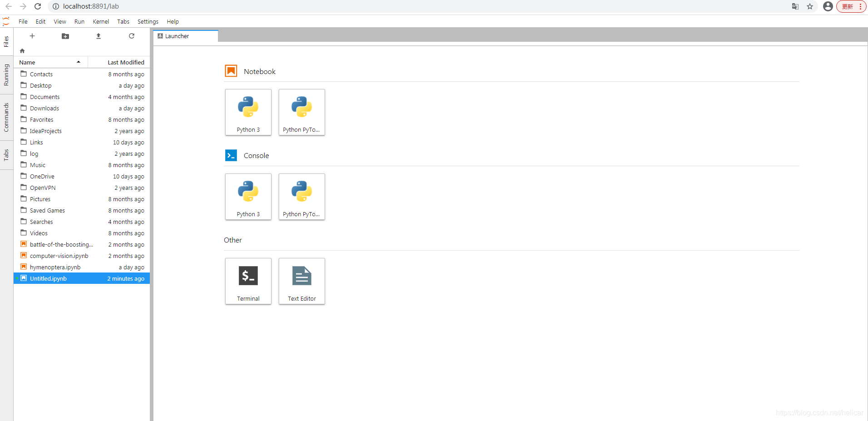Viewport: 868px width, 421px height.
Task: Start the Python PyTorch console
Action: (x=302, y=197)
